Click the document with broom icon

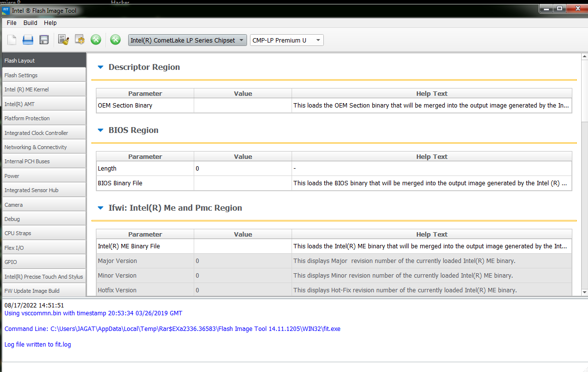(x=63, y=40)
